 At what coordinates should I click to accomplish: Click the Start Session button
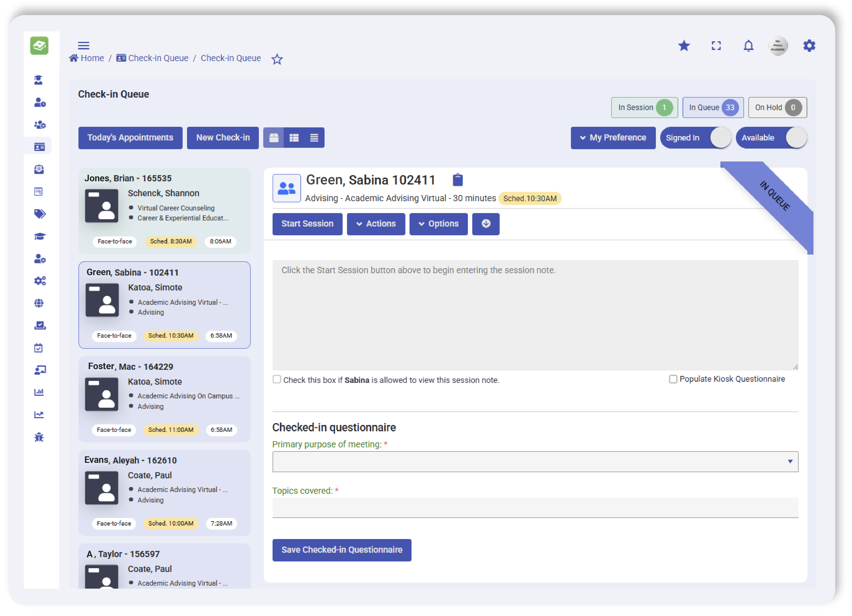(x=307, y=224)
